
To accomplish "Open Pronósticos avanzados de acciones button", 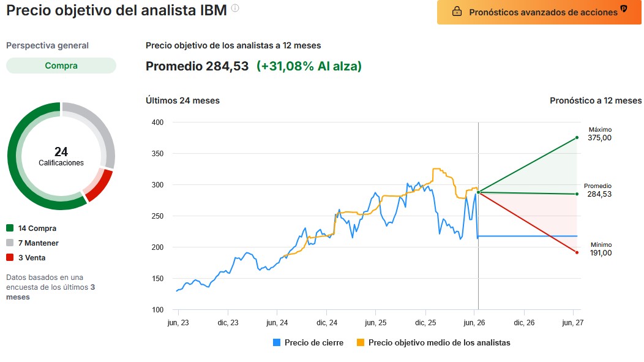I will [539, 12].
